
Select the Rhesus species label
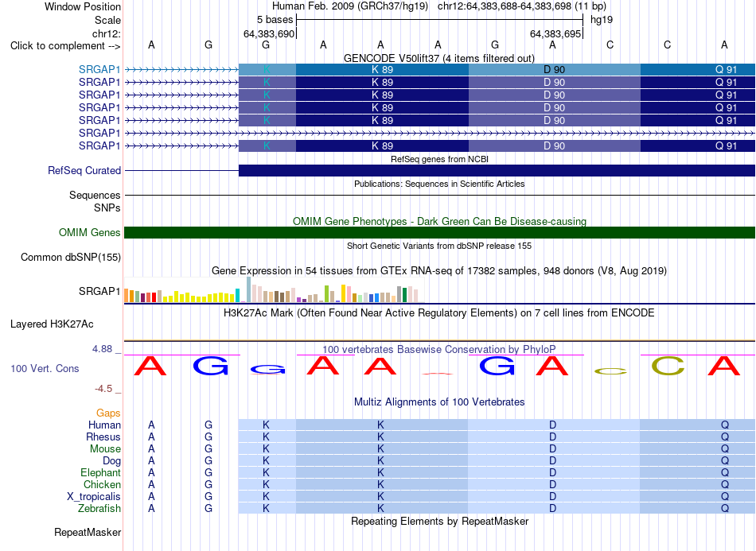(103, 437)
